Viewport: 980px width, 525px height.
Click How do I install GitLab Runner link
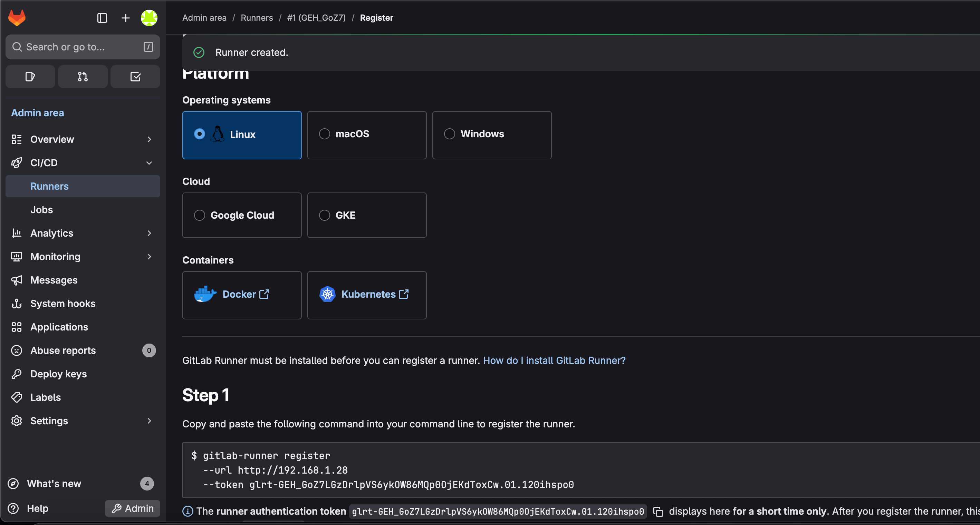point(554,360)
